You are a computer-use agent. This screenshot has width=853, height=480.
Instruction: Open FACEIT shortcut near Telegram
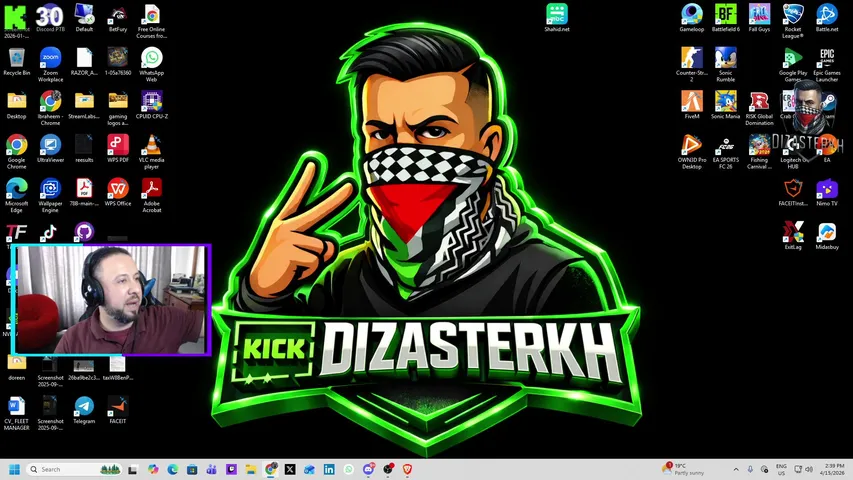point(118,410)
